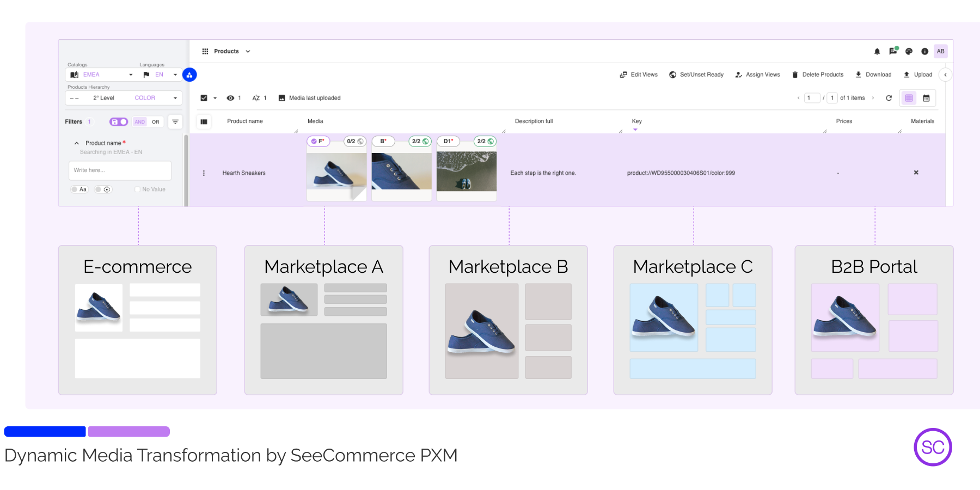Viewport: 980px width, 490px height.
Task: Click the Download button
Action: (873, 75)
